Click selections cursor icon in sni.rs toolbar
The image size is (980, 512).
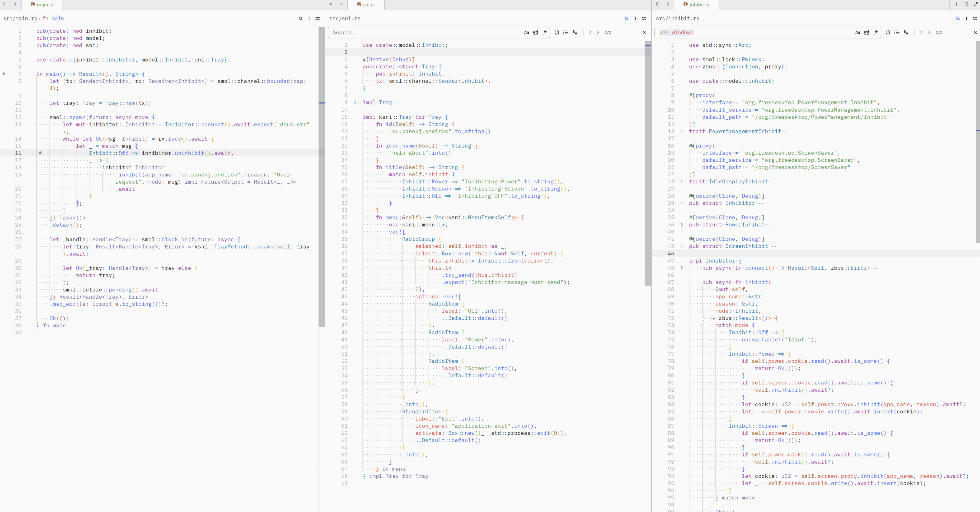point(635,18)
